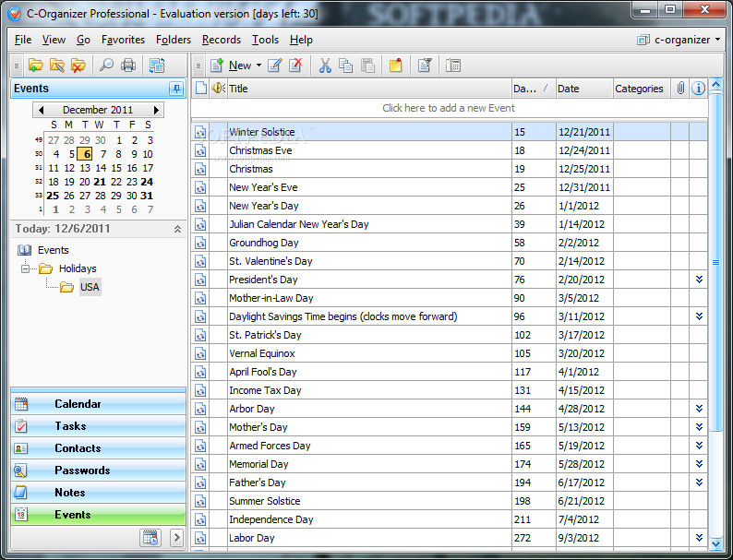Click the Christmas recurring event icon
The width and height of the screenshot is (733, 560).
click(200, 169)
